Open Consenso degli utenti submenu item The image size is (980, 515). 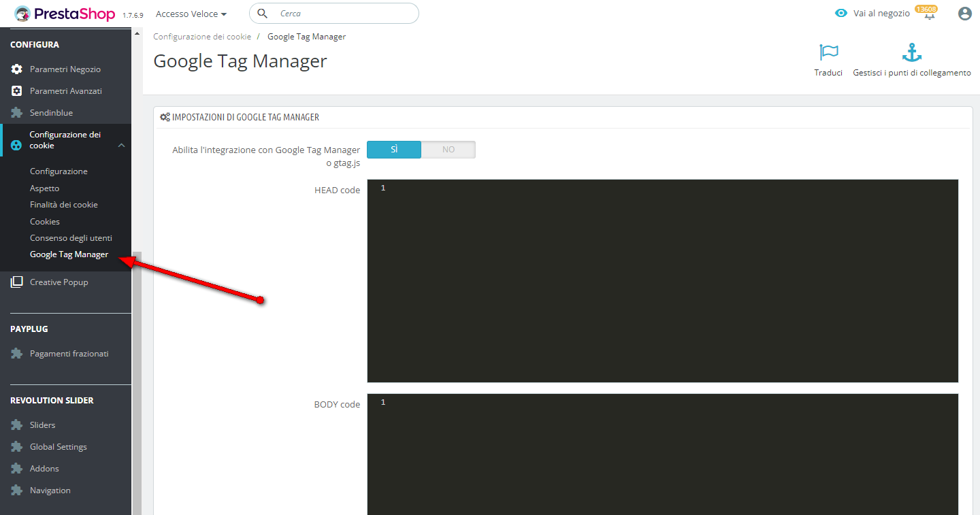(x=71, y=238)
